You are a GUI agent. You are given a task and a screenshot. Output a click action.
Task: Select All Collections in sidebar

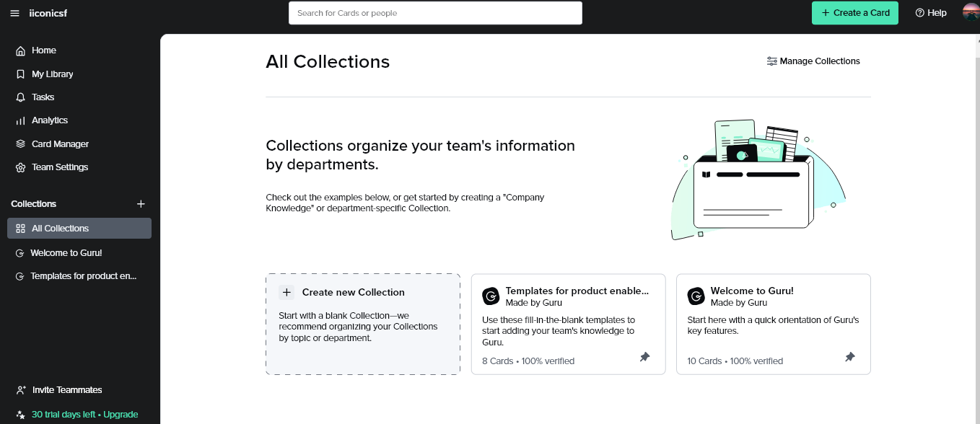tap(79, 229)
